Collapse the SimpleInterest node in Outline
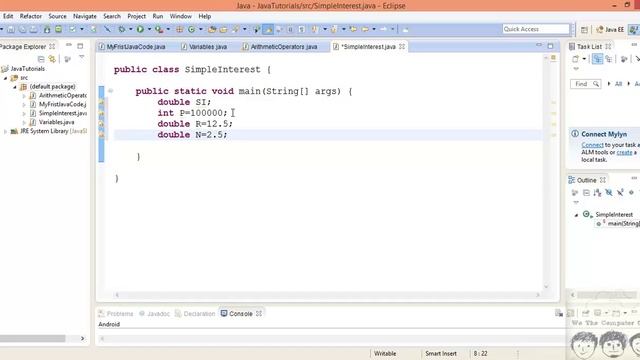The width and height of the screenshot is (640, 360). coord(576,215)
